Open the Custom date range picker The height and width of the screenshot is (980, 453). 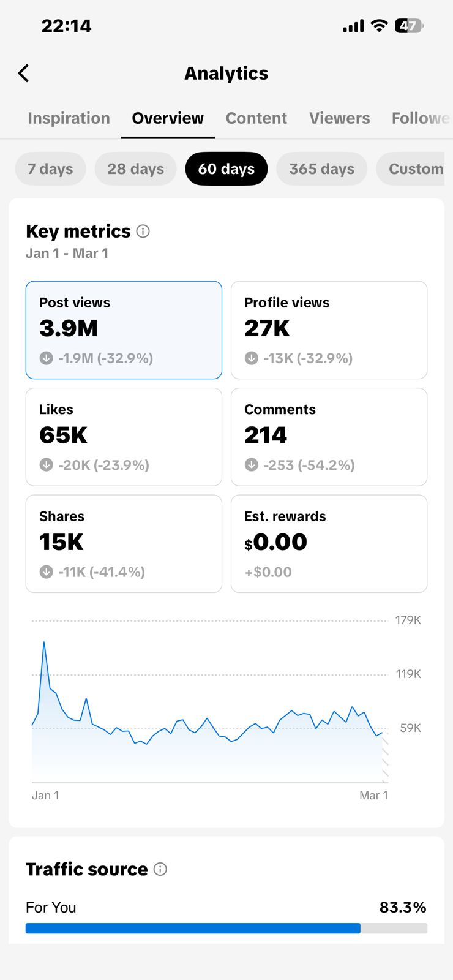(415, 169)
